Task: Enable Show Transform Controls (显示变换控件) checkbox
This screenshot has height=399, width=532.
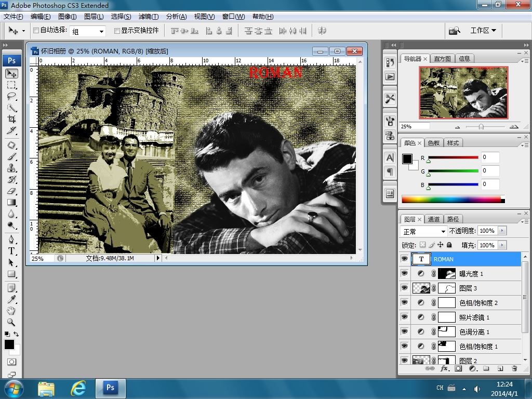Action: (117, 31)
